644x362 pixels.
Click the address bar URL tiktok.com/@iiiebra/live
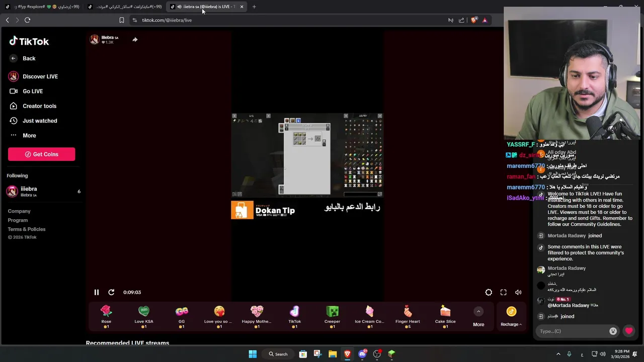pos(167,20)
